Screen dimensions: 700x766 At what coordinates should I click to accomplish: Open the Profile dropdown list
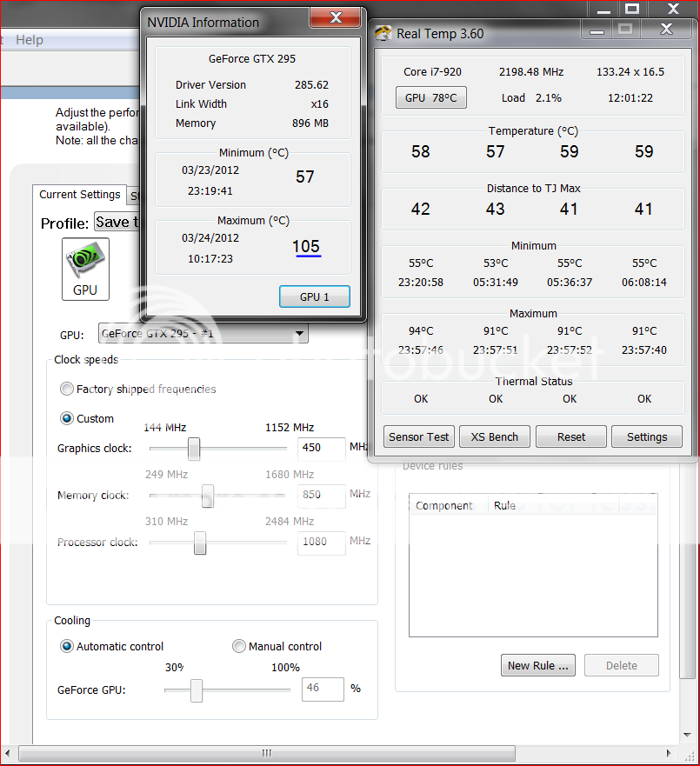click(x=117, y=223)
